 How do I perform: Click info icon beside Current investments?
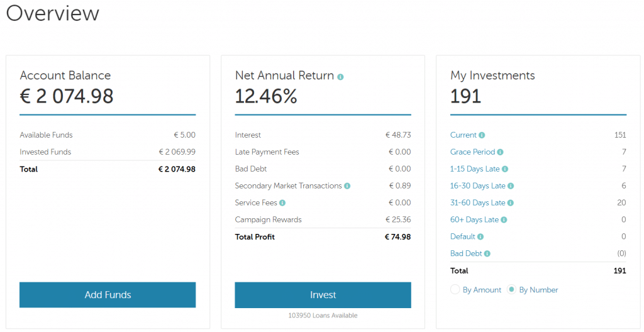point(482,135)
